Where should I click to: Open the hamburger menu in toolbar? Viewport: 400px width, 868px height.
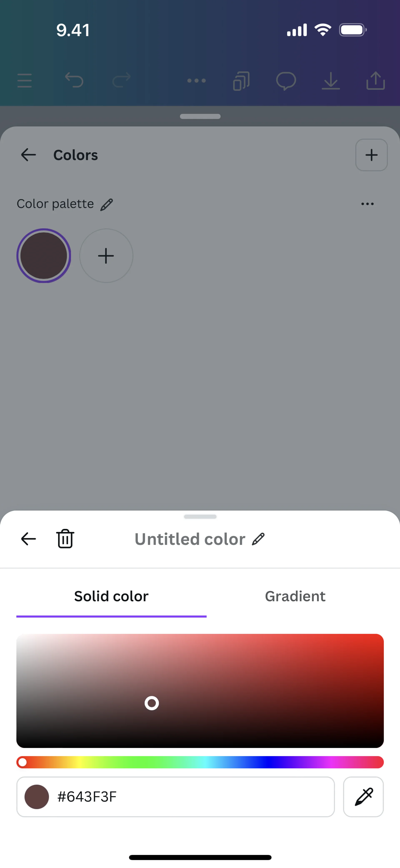tap(25, 81)
